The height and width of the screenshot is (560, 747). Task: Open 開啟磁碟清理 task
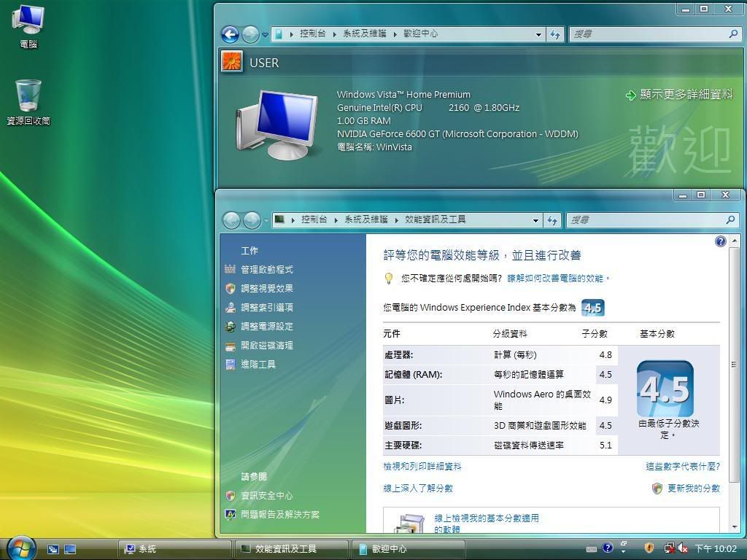pos(267,346)
